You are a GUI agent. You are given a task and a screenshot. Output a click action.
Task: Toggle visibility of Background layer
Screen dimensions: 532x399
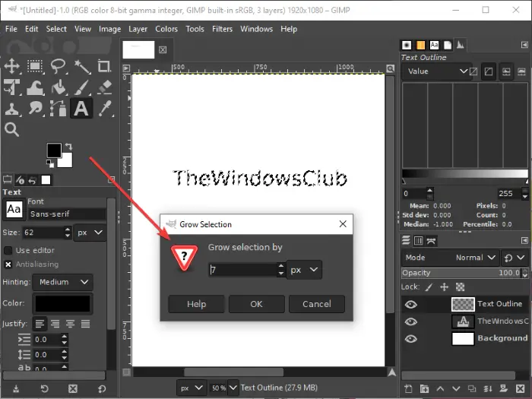tap(411, 339)
